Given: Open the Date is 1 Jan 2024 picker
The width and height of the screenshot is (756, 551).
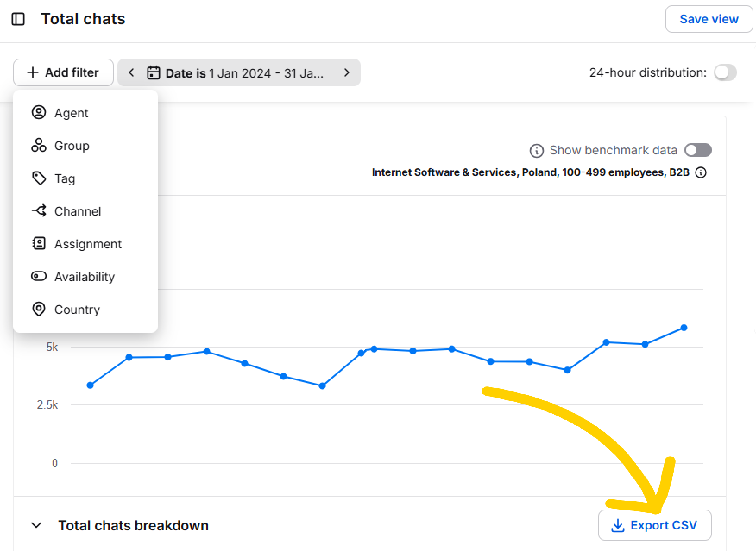Looking at the screenshot, I should [244, 73].
